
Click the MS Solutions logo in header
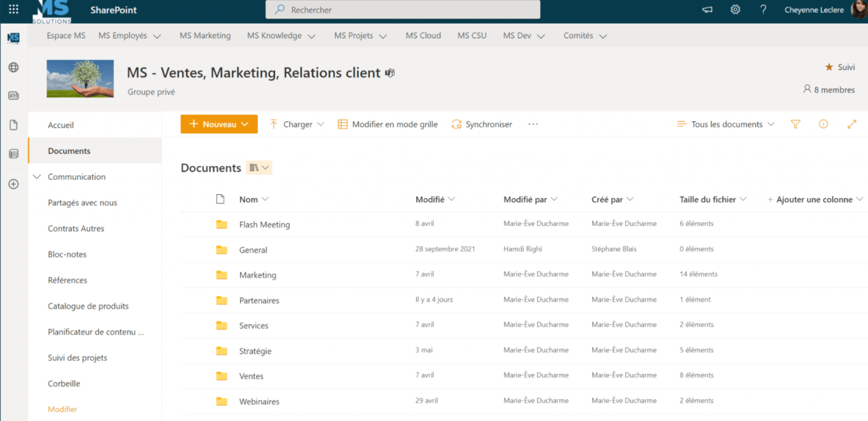click(52, 12)
